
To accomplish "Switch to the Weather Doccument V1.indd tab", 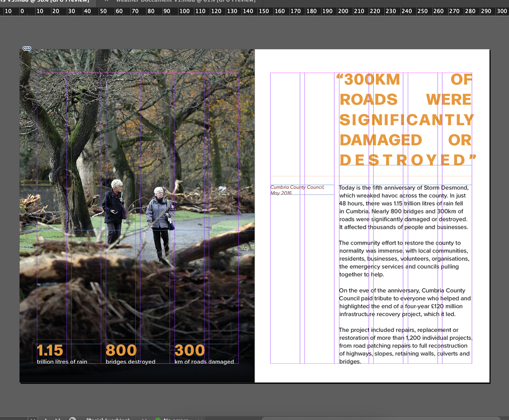I will click(x=185, y=1).
